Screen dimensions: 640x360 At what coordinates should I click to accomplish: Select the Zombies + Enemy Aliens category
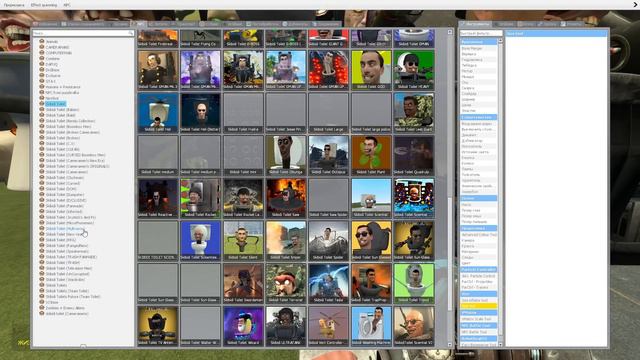click(65, 308)
